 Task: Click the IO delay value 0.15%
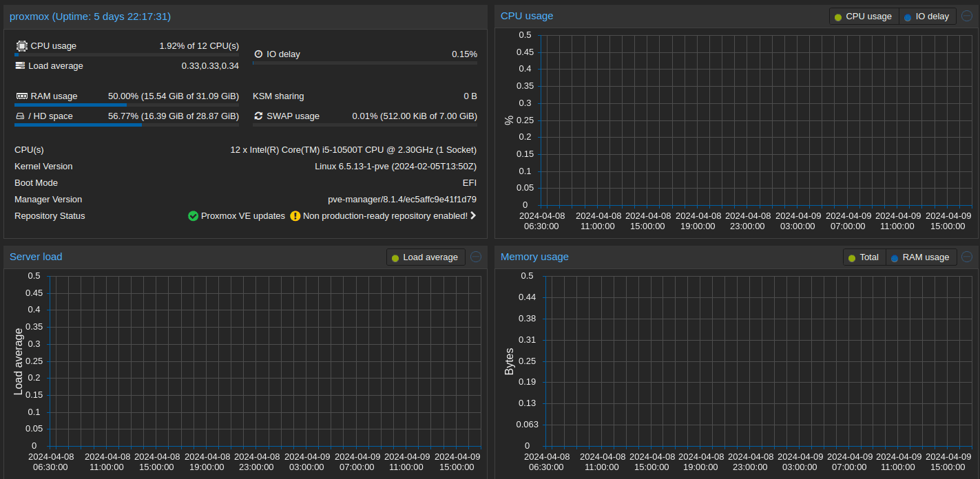464,54
